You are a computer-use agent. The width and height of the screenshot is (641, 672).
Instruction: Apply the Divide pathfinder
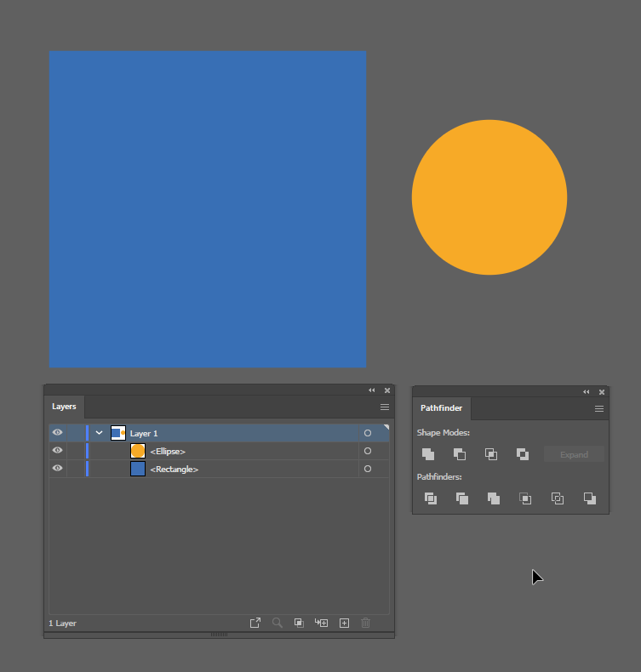pyautogui.click(x=431, y=498)
